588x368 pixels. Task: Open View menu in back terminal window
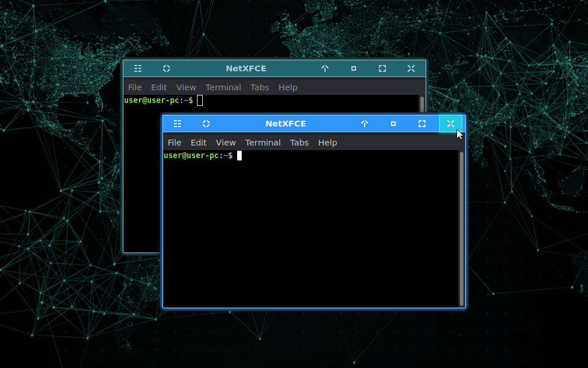(186, 87)
